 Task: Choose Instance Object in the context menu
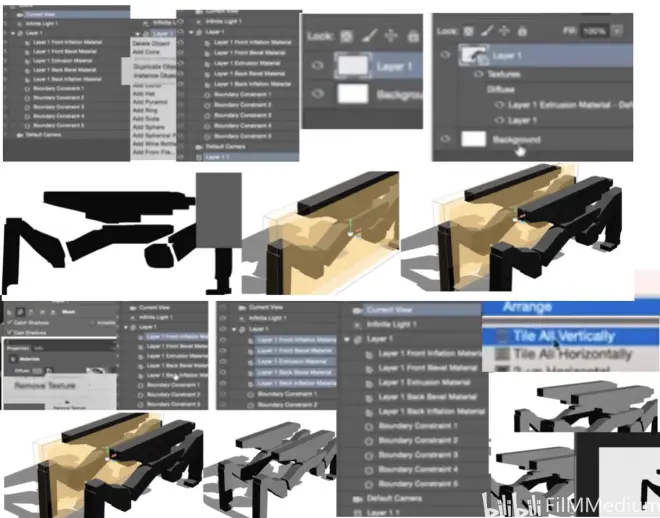click(x=154, y=75)
